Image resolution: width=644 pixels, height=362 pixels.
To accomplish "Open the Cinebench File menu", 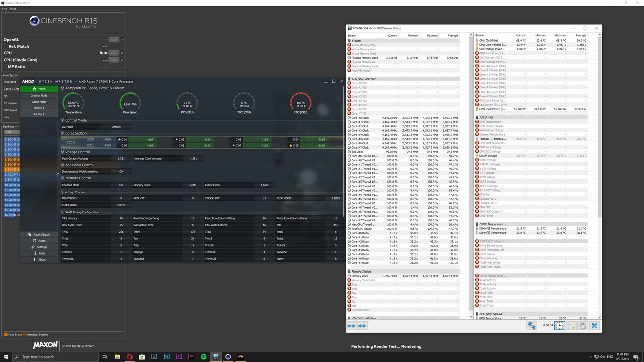I will point(4,9).
